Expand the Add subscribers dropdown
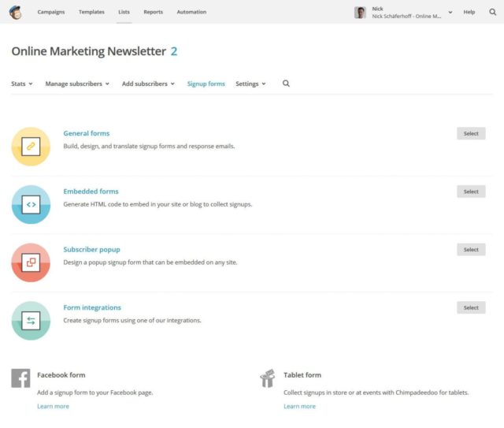The width and height of the screenshot is (504, 428). pyautogui.click(x=148, y=84)
